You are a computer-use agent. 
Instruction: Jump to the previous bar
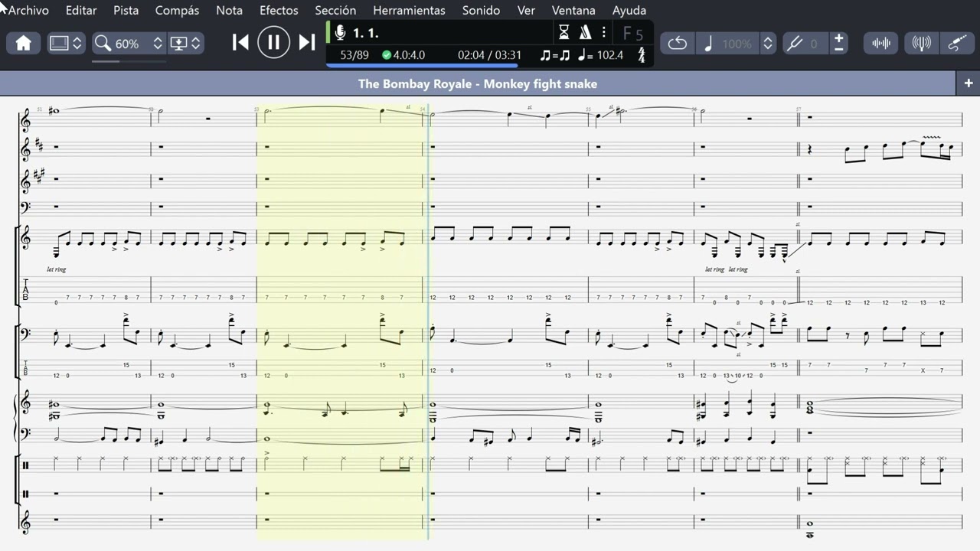coord(240,43)
